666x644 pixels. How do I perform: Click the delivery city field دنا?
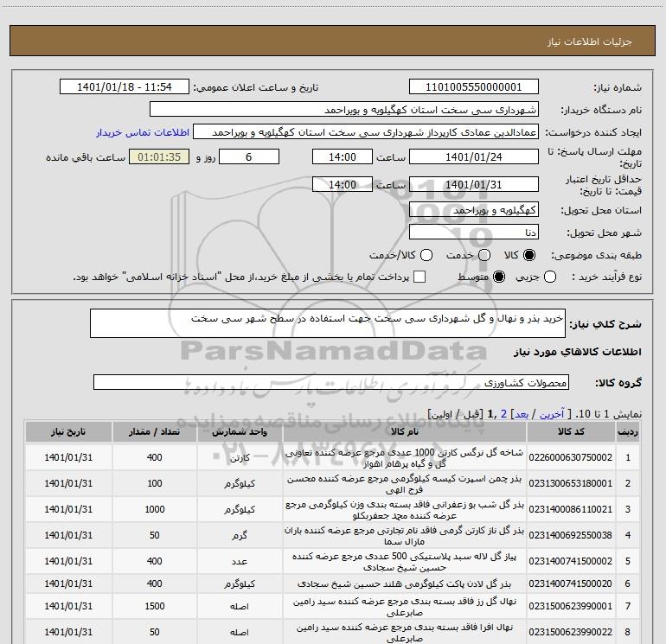tap(474, 232)
